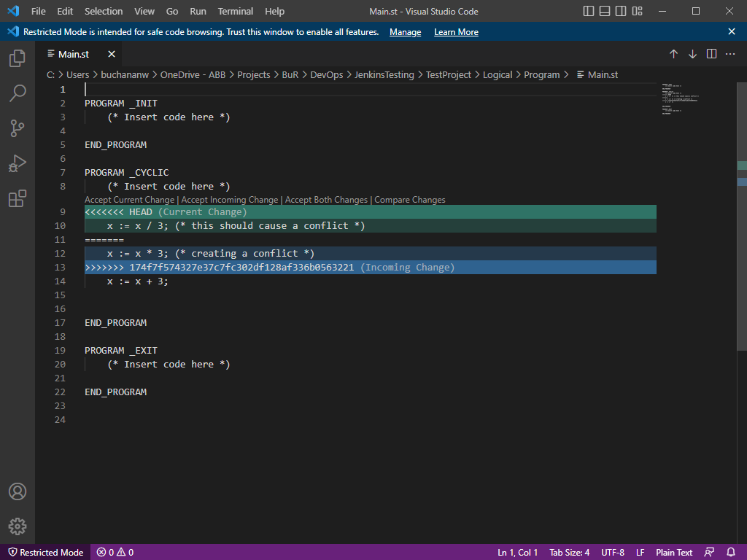Expand the buchananw breadcrumb
Viewport: 747px width, 560px height.
coord(125,75)
